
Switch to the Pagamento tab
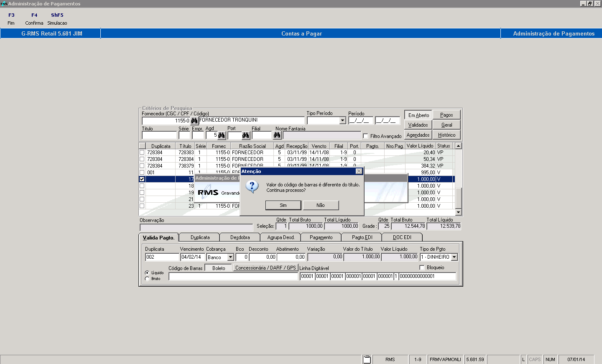321,237
